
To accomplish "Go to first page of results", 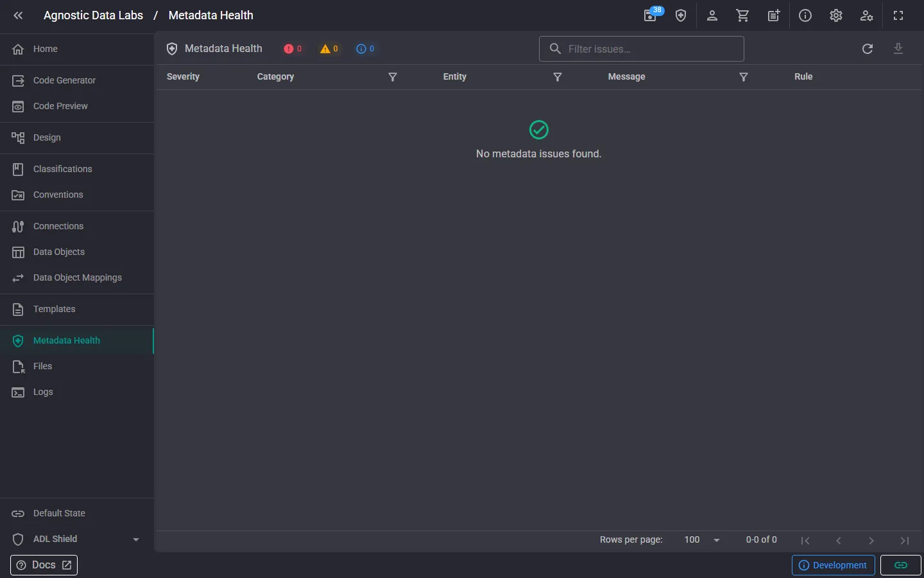I will (x=805, y=540).
